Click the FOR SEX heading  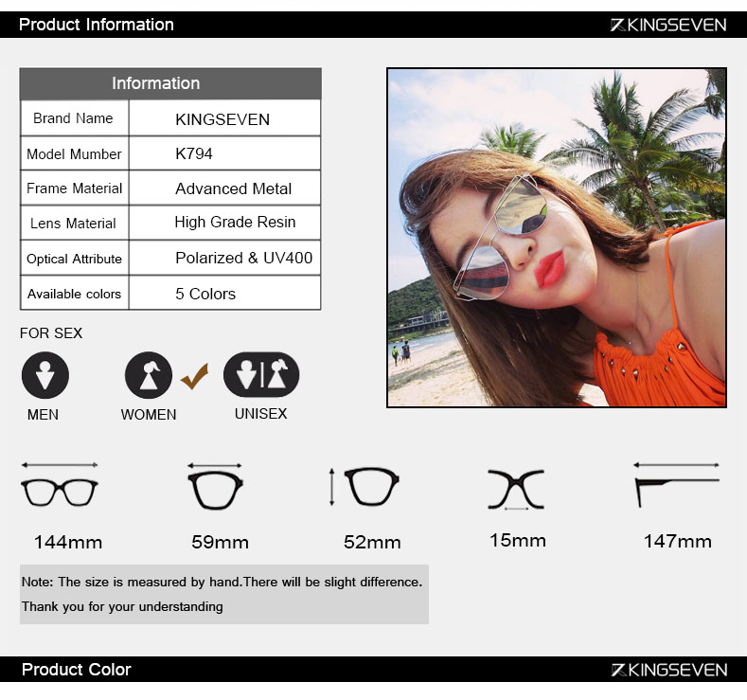point(51,333)
